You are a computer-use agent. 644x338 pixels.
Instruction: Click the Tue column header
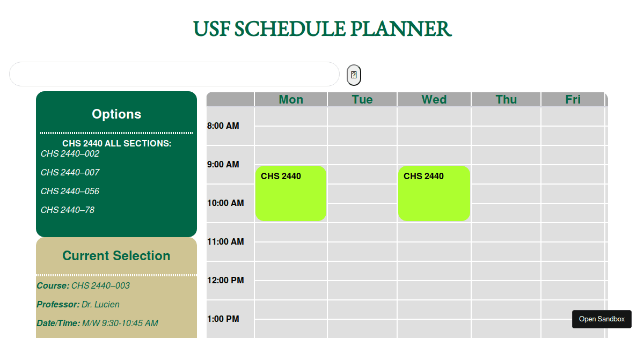coord(362,99)
